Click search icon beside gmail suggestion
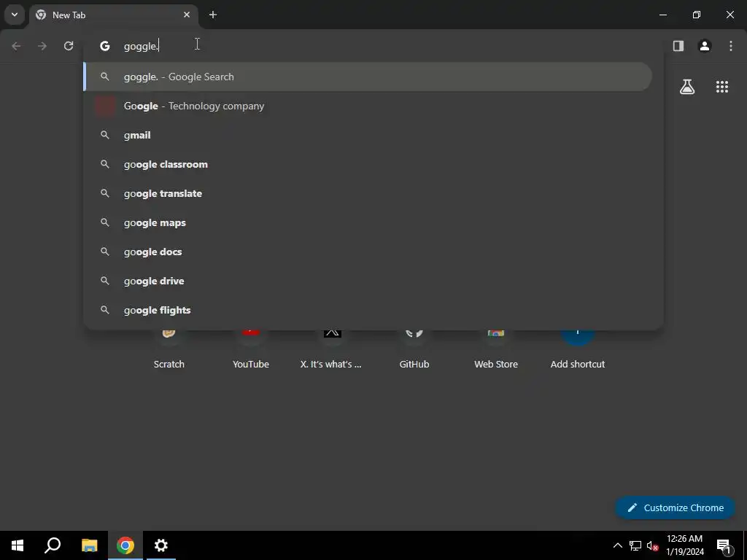This screenshot has height=560, width=747. click(105, 135)
